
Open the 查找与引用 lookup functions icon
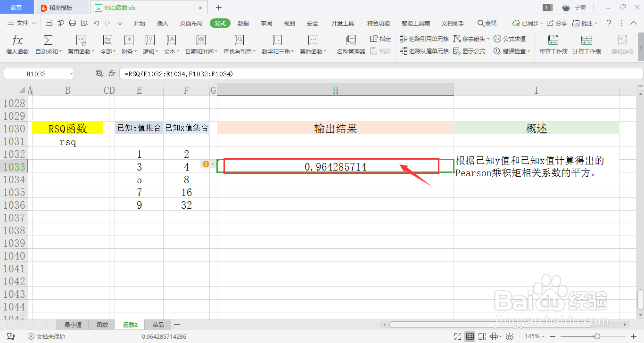239,41
